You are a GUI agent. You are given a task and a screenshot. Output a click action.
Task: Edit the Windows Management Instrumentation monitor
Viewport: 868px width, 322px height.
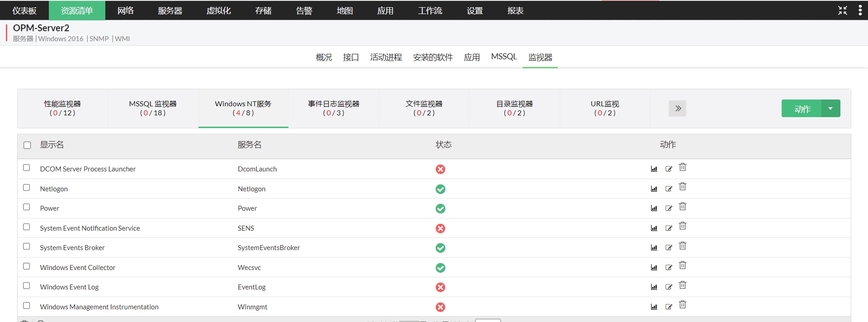[669, 307]
